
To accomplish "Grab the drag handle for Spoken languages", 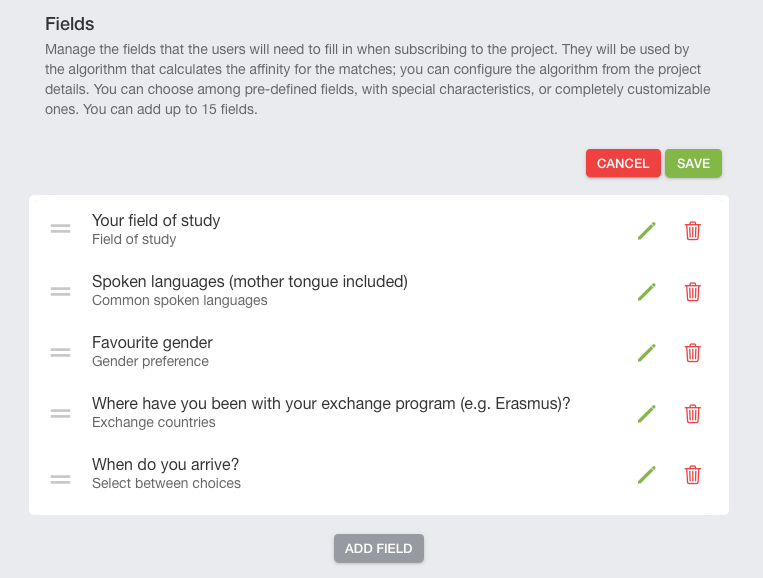I will [x=60, y=291].
